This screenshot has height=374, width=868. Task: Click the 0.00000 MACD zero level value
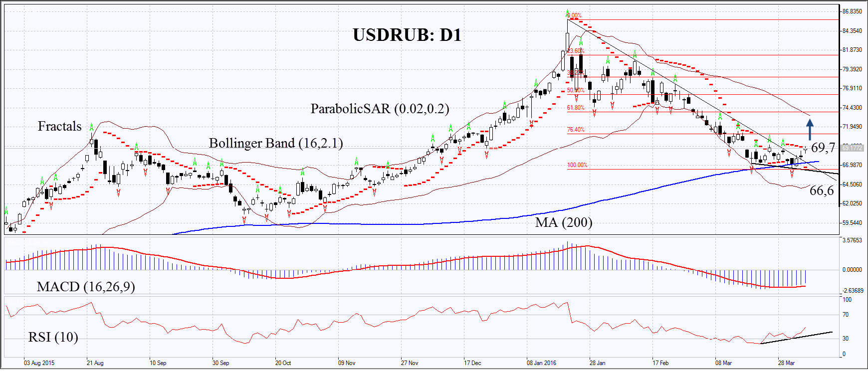click(x=852, y=270)
